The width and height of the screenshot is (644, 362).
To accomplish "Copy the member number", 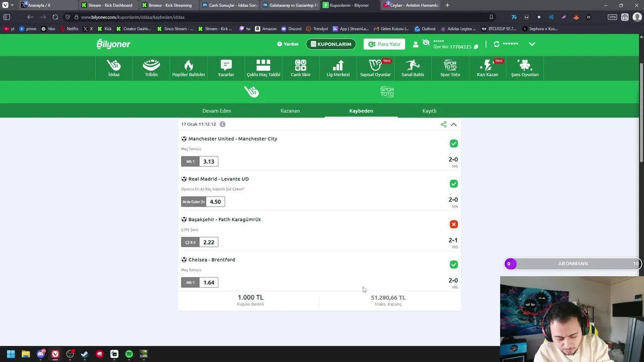I will [x=476, y=47].
